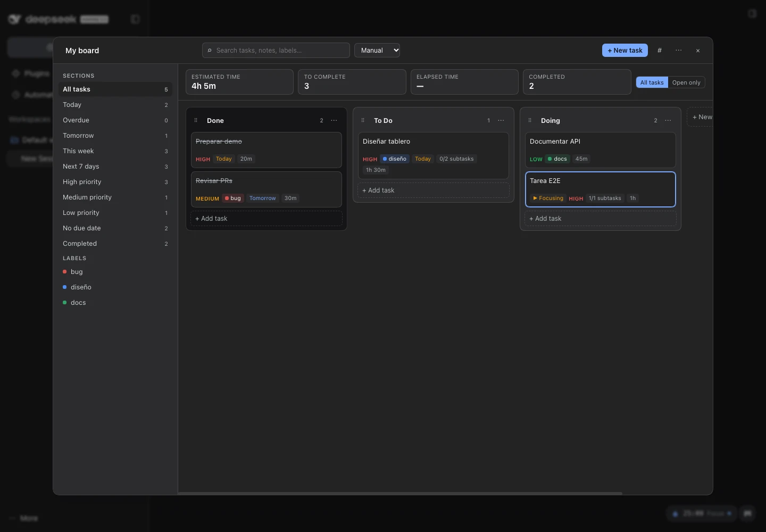
Task: Click the Doing column drag handle
Action: click(x=530, y=121)
